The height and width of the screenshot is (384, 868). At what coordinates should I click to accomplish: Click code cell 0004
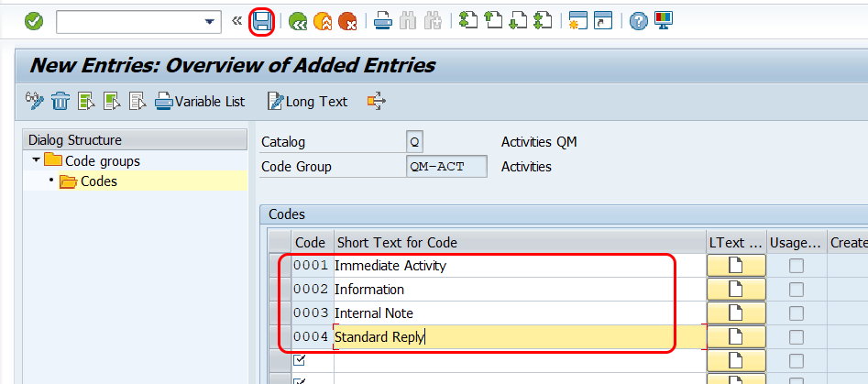point(313,337)
